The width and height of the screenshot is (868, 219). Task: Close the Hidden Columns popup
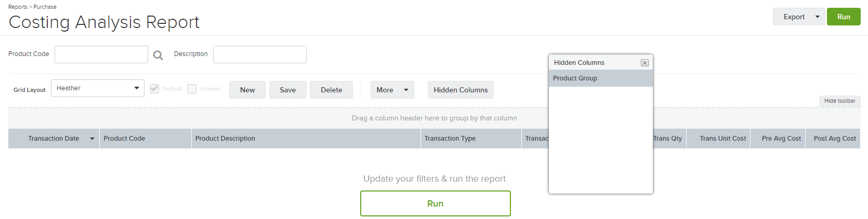click(645, 63)
